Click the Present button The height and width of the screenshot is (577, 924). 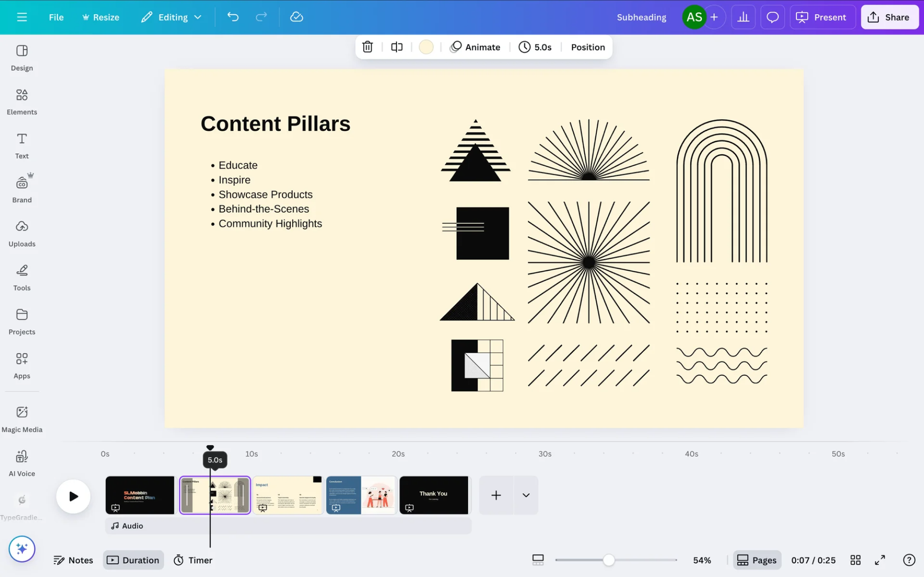[x=822, y=18]
